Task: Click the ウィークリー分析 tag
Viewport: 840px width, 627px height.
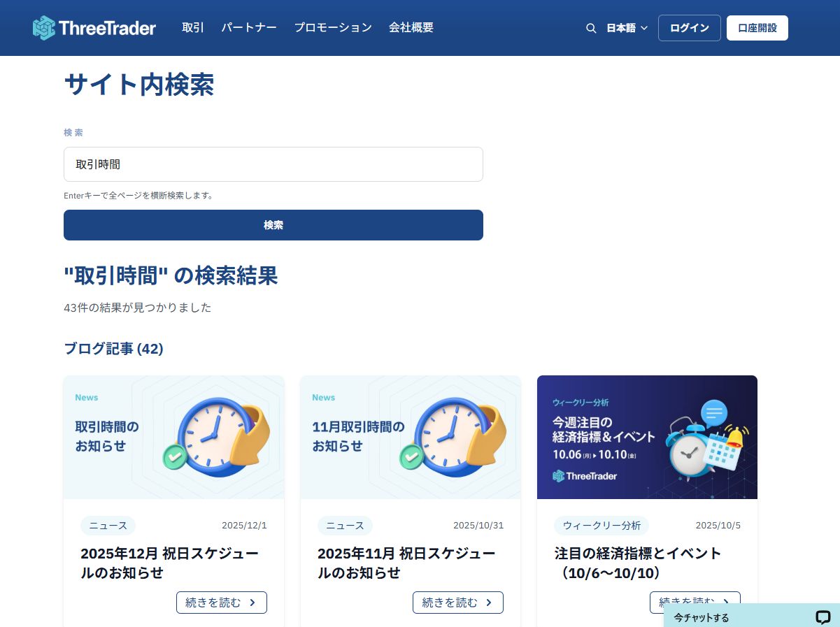Action: click(601, 526)
